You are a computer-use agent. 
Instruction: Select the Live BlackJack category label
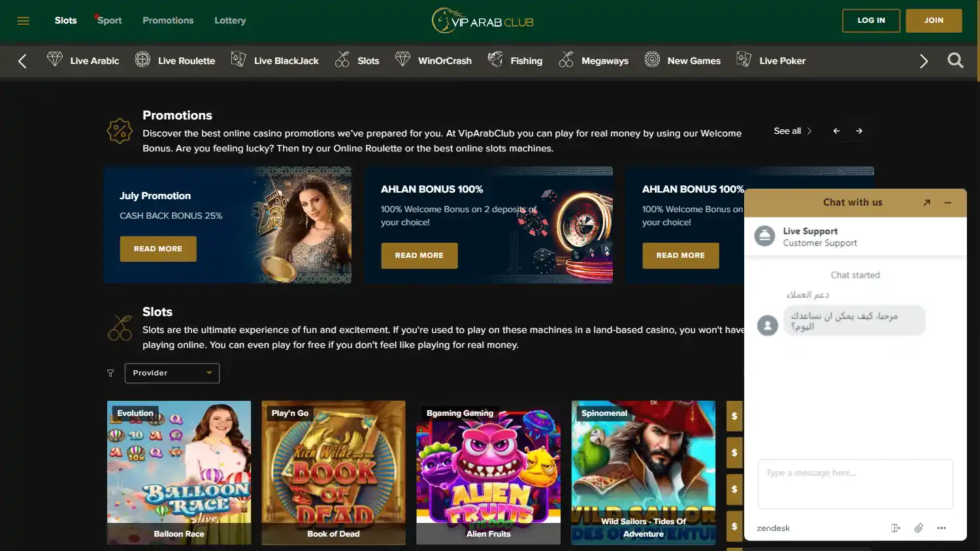click(x=286, y=61)
